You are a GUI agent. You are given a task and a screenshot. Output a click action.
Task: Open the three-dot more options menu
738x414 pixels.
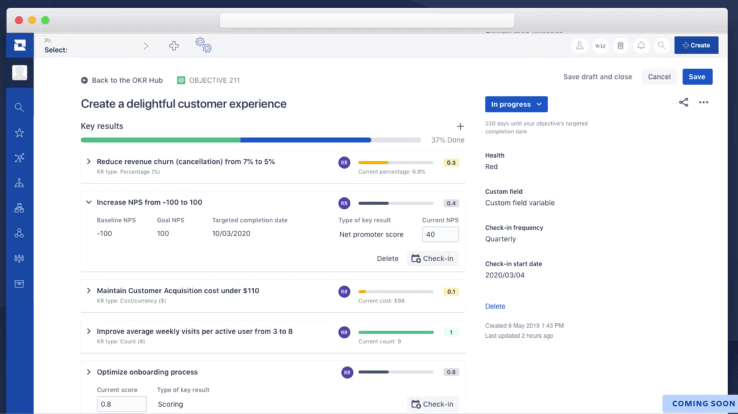pos(704,102)
